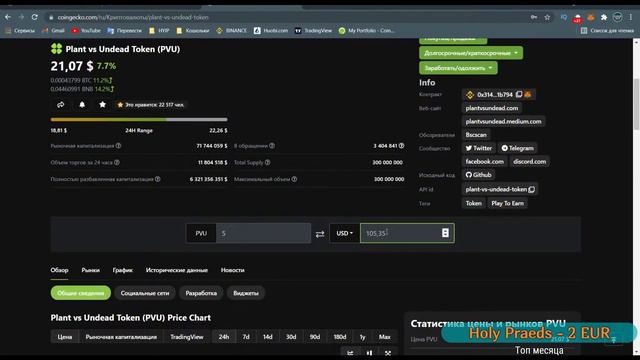Screen dimensions: 640x360
Task: Copy the API id plant-vs-undead-token
Action: coord(531,189)
